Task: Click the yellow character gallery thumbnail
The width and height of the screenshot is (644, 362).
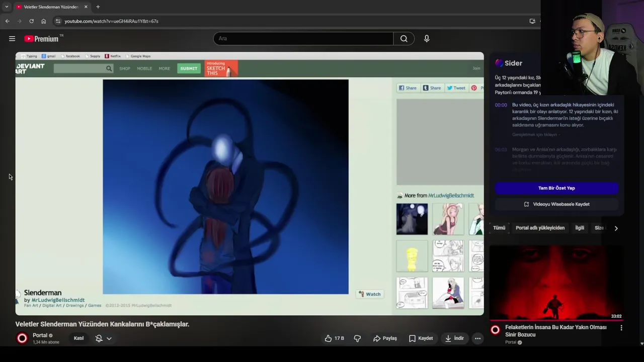Action: pos(412,256)
